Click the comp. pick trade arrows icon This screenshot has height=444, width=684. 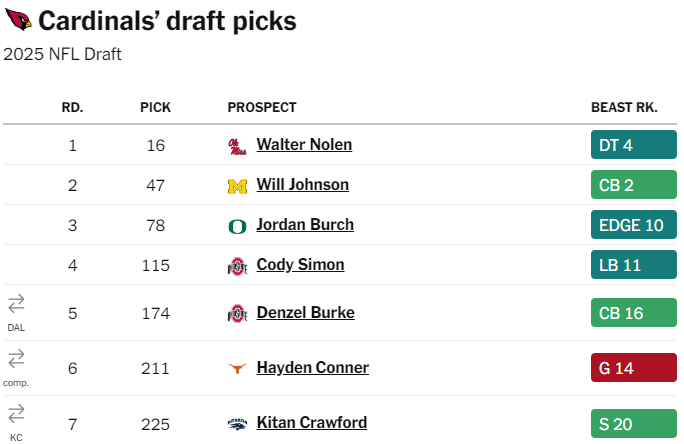click(x=16, y=358)
